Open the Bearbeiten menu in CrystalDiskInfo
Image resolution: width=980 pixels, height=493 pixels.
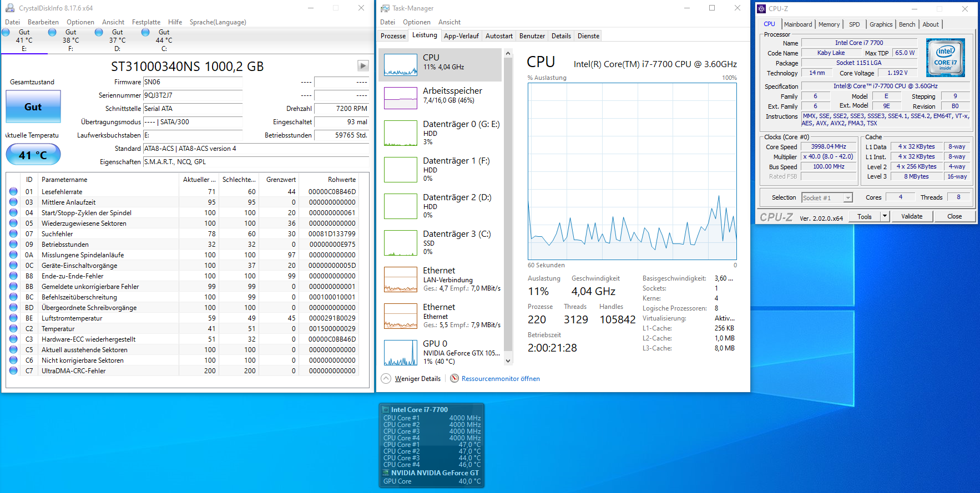[x=43, y=22]
